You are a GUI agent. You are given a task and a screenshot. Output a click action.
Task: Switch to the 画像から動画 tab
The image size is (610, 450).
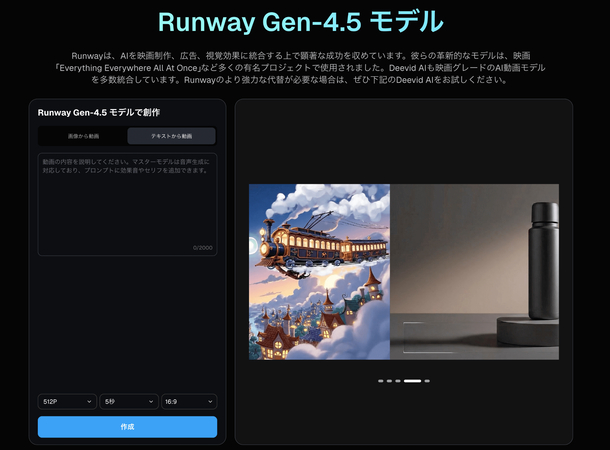tap(83, 136)
